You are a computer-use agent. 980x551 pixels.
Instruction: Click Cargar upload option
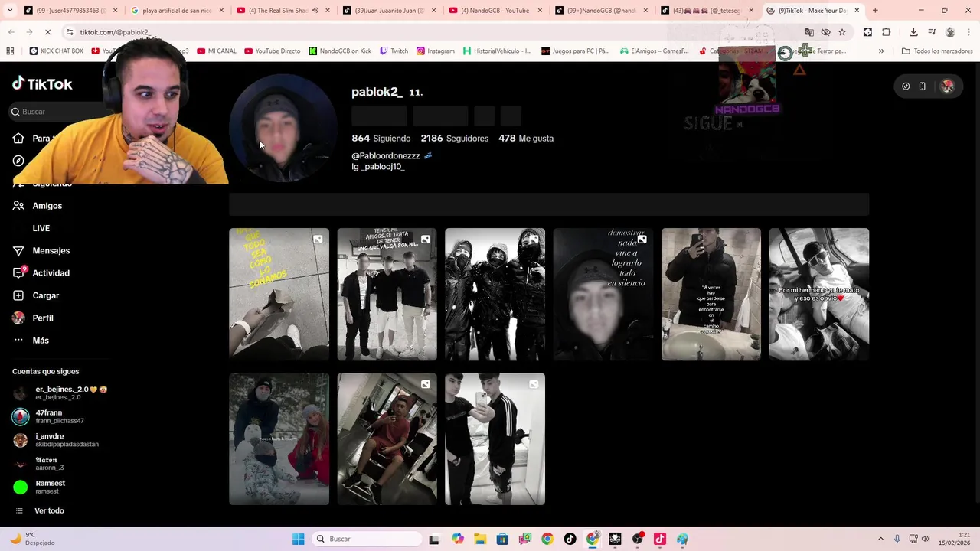(36, 295)
